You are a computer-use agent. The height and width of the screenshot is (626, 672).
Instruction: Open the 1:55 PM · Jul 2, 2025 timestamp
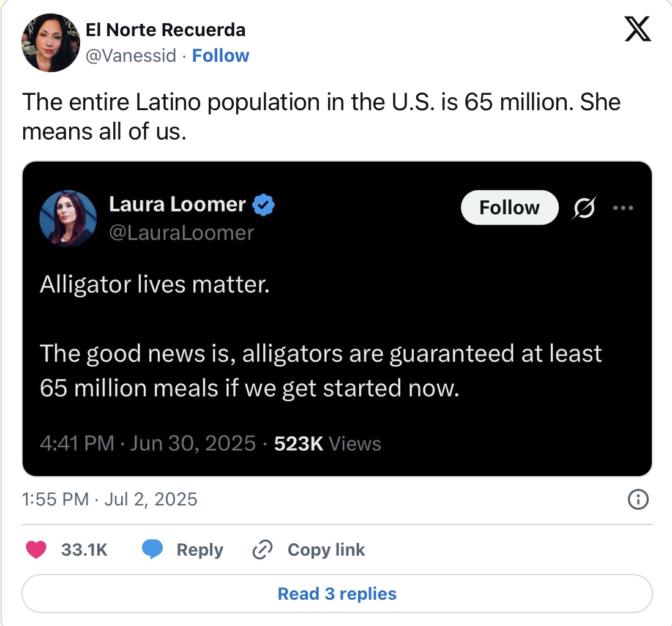pyautogui.click(x=110, y=499)
